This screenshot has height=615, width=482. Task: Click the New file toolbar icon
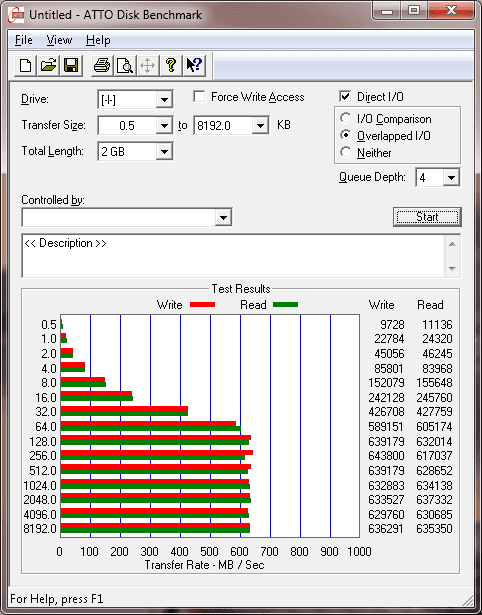pos(25,65)
